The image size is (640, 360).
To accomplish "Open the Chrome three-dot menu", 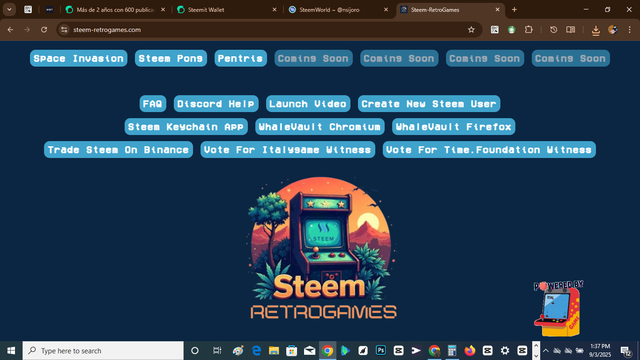I will click(629, 30).
